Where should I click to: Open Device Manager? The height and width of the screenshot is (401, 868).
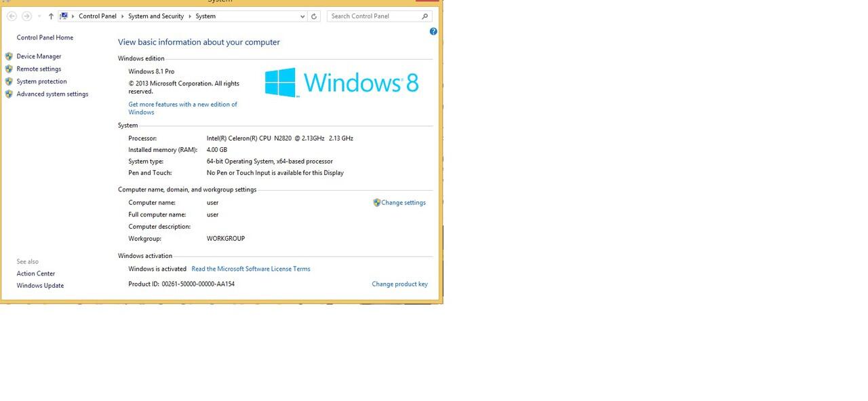39,56
